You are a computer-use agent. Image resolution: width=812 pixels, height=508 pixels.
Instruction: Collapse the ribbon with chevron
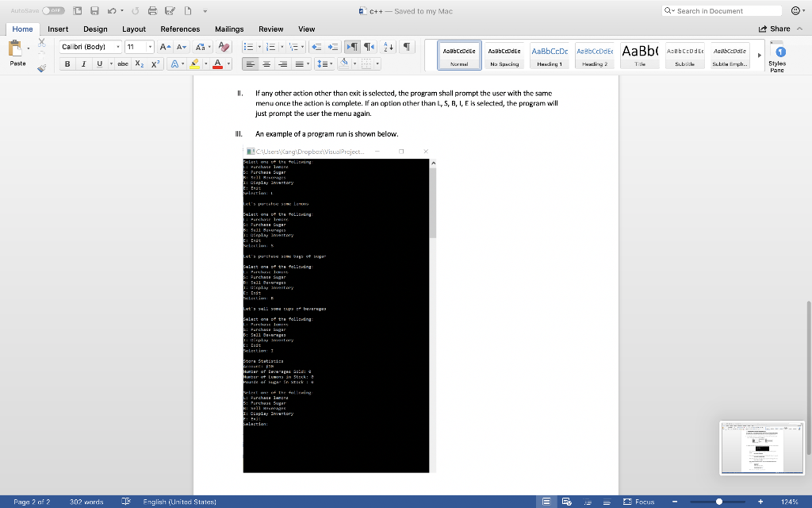coord(799,29)
